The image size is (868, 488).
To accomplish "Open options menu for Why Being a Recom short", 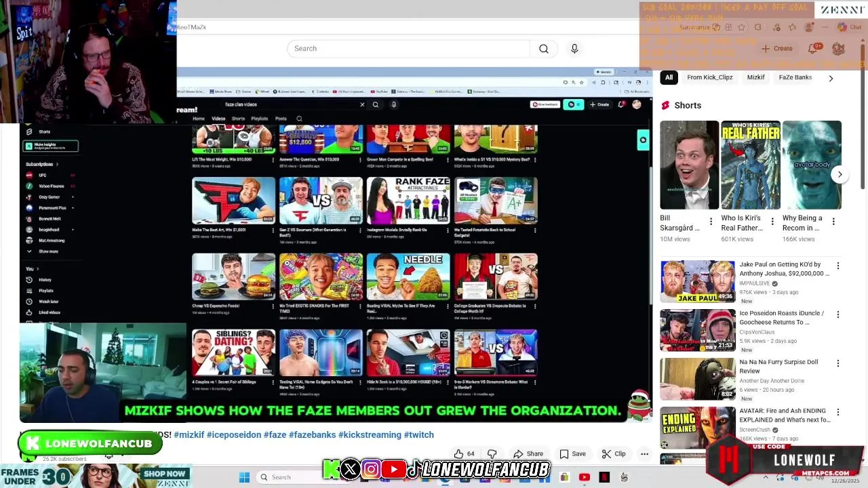I will pos(833,222).
